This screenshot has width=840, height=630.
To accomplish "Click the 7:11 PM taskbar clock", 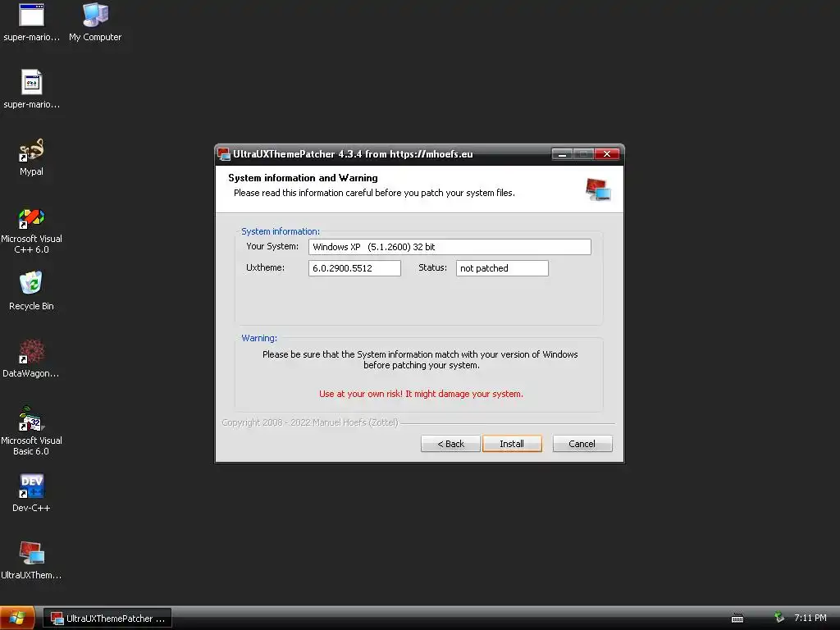I will click(810, 619).
